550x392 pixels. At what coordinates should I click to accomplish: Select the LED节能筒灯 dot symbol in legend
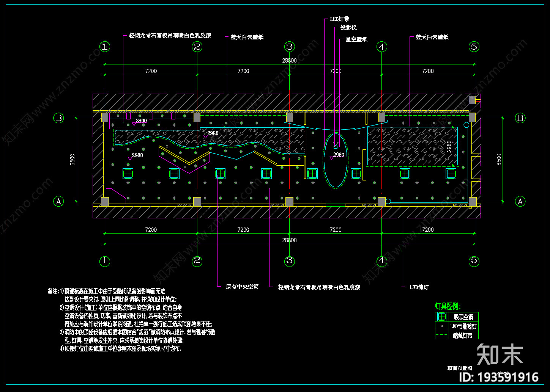point(442,326)
